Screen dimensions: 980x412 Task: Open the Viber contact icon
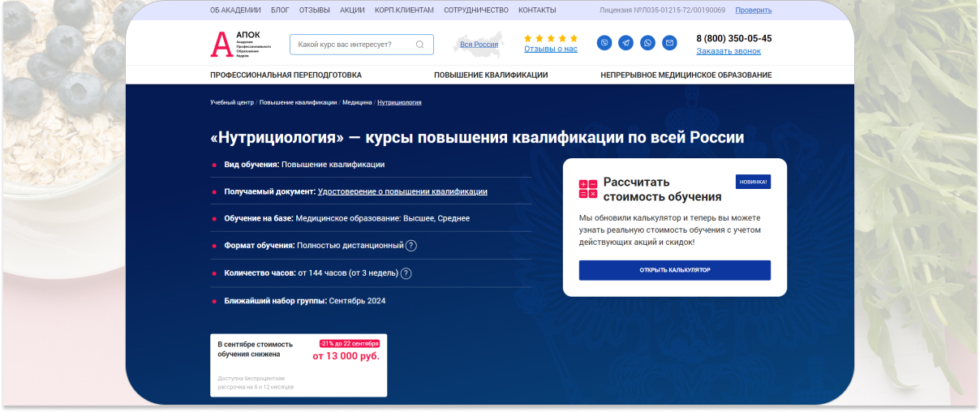point(604,43)
